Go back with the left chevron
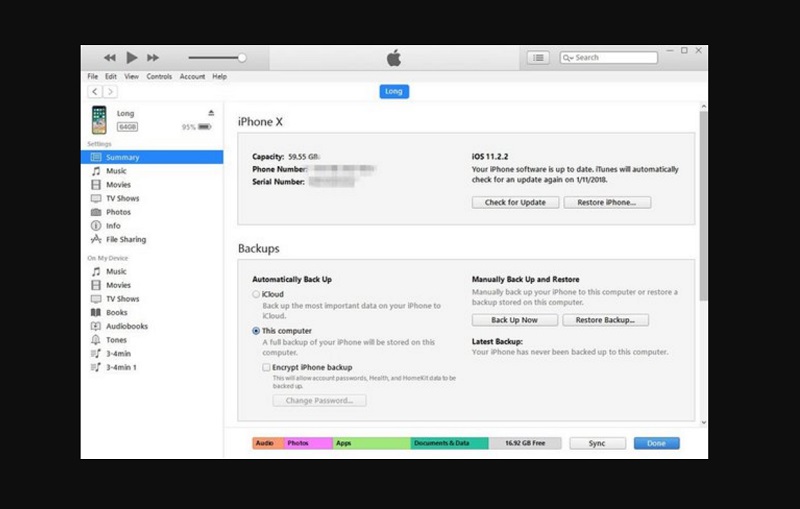Viewport: 800px width, 509px height. point(95,91)
